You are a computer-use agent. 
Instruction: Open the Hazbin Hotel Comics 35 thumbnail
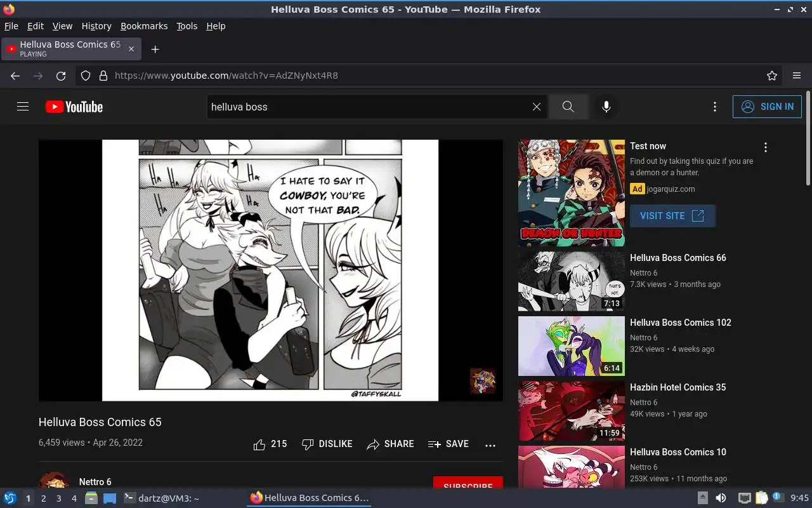(572, 411)
